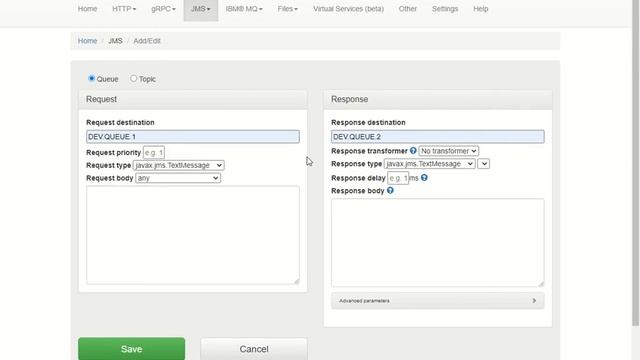This screenshot has width=640, height=360.
Task: Click the Response body textarea resize handle
Action: tap(541, 284)
